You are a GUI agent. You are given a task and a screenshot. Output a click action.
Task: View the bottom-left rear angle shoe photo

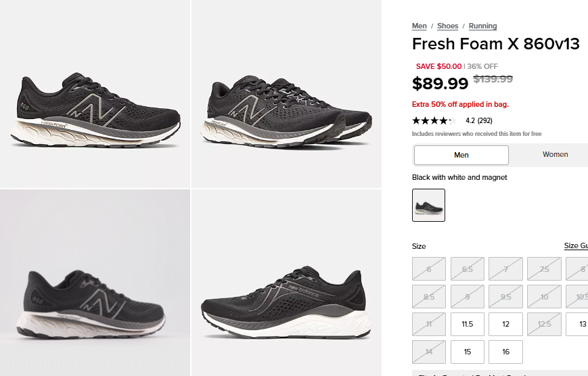coord(95,282)
